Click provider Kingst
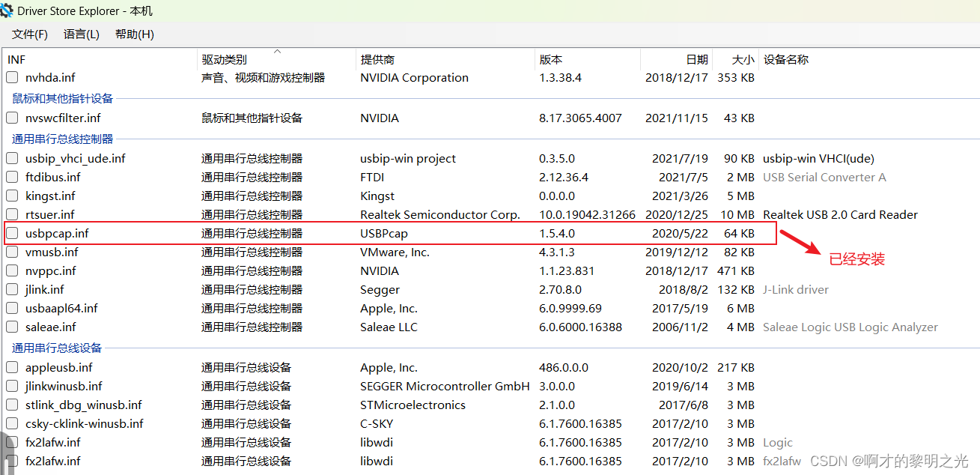Viewport: 980px width, 475px height. coord(377,196)
